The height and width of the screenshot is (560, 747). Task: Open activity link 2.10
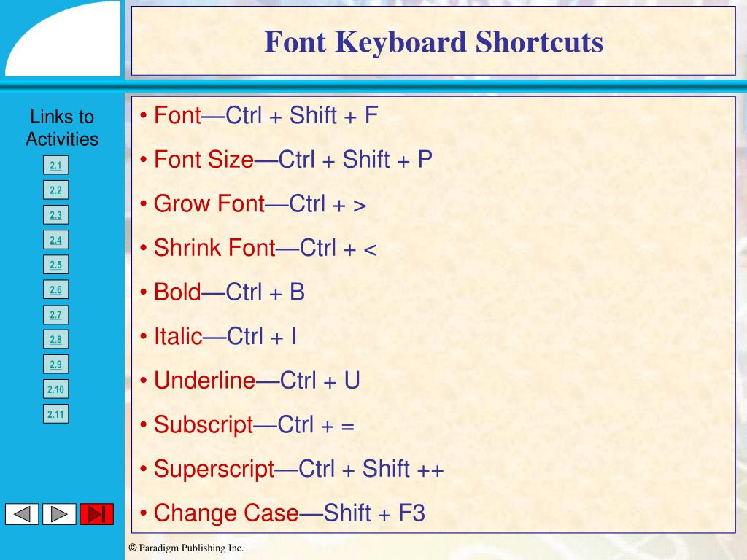point(55,389)
